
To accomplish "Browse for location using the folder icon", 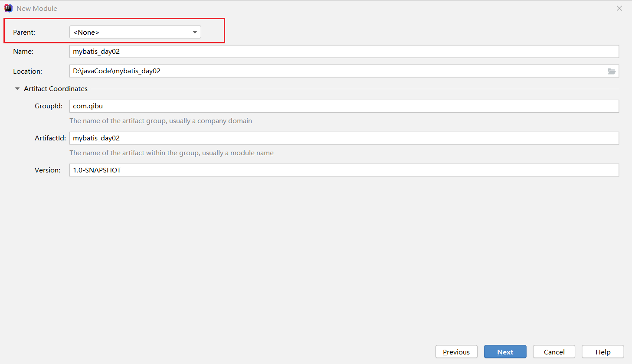I will 612,71.
